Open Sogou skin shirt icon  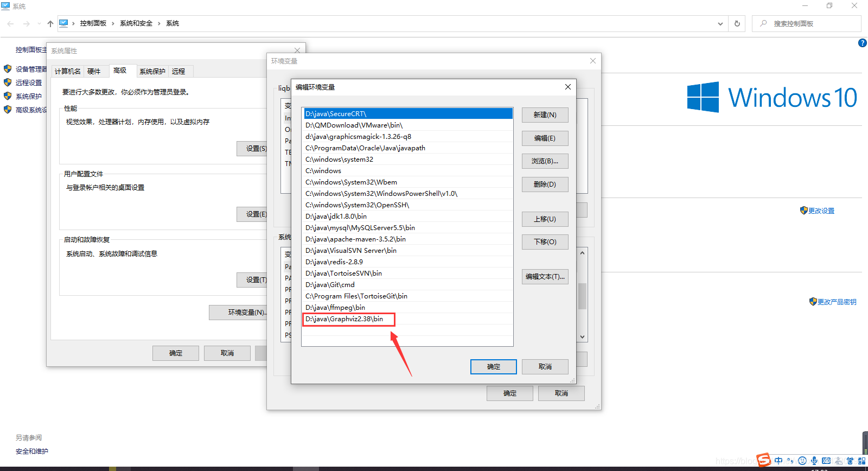tap(850, 461)
